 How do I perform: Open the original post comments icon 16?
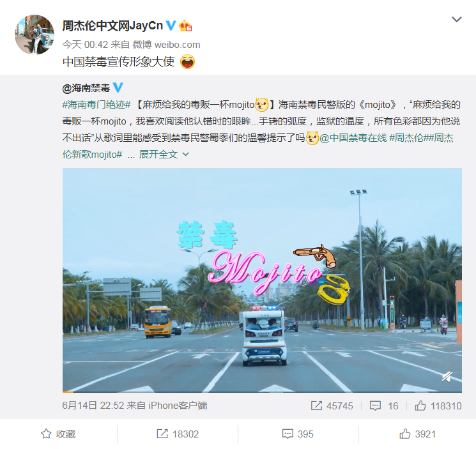point(384,406)
